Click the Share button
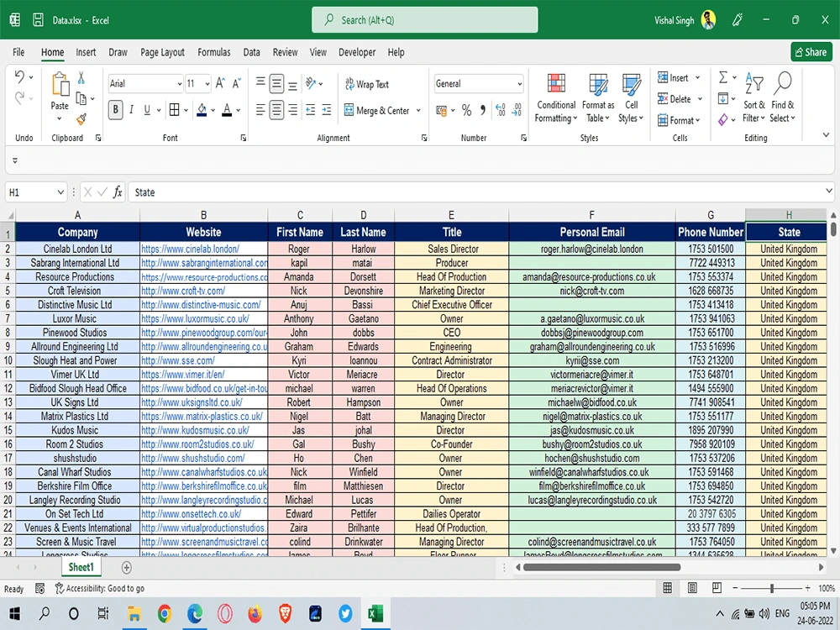The image size is (840, 630). [811, 52]
